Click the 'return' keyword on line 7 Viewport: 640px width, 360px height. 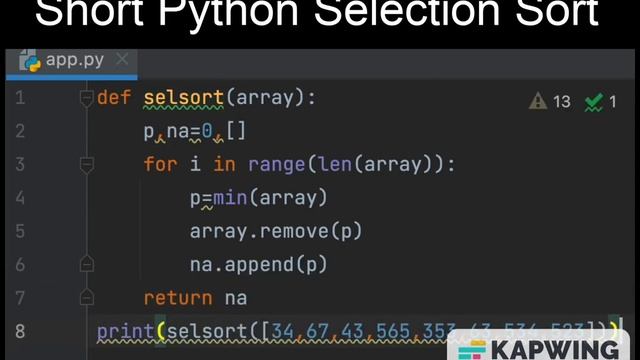click(x=178, y=298)
